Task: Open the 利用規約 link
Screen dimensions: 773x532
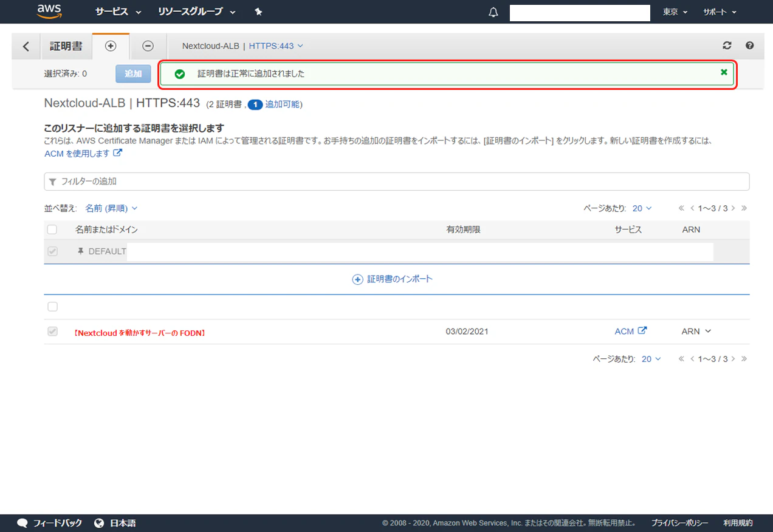Action: [738, 523]
